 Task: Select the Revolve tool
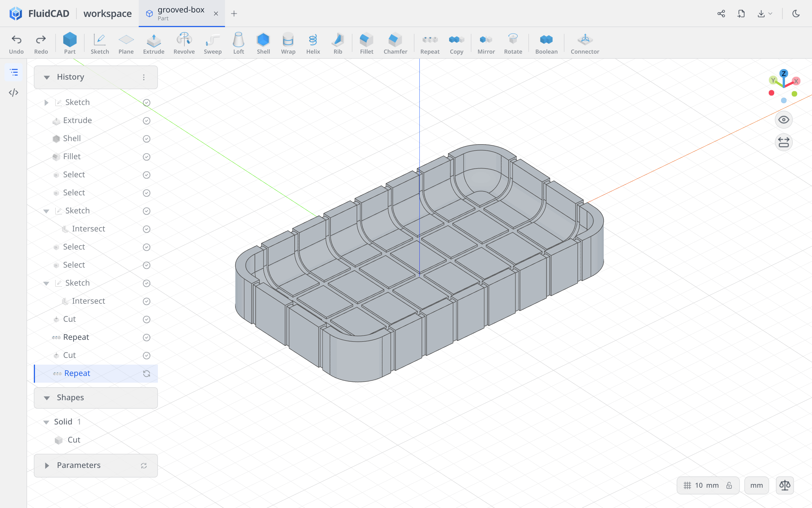(184, 44)
